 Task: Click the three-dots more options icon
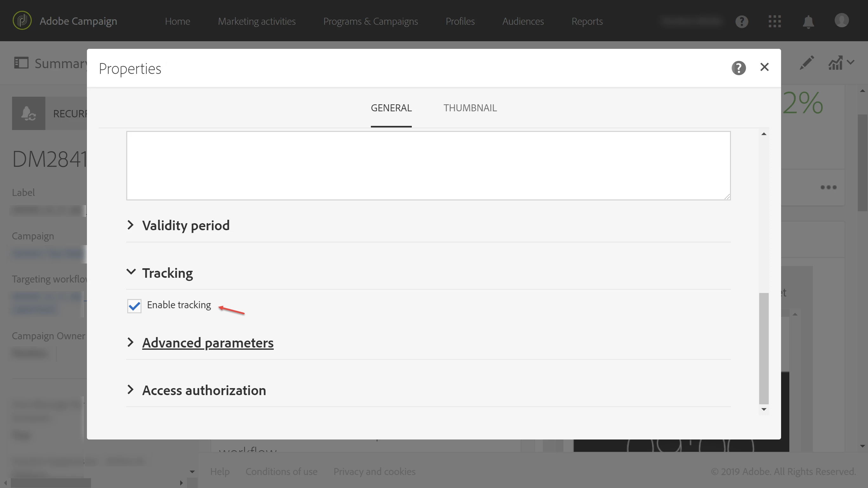click(828, 187)
